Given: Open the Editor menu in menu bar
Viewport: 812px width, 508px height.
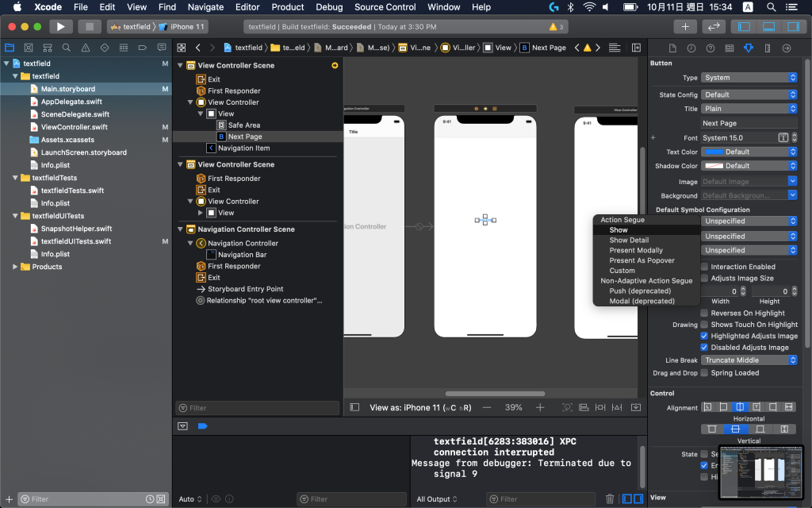Looking at the screenshot, I should pyautogui.click(x=247, y=7).
